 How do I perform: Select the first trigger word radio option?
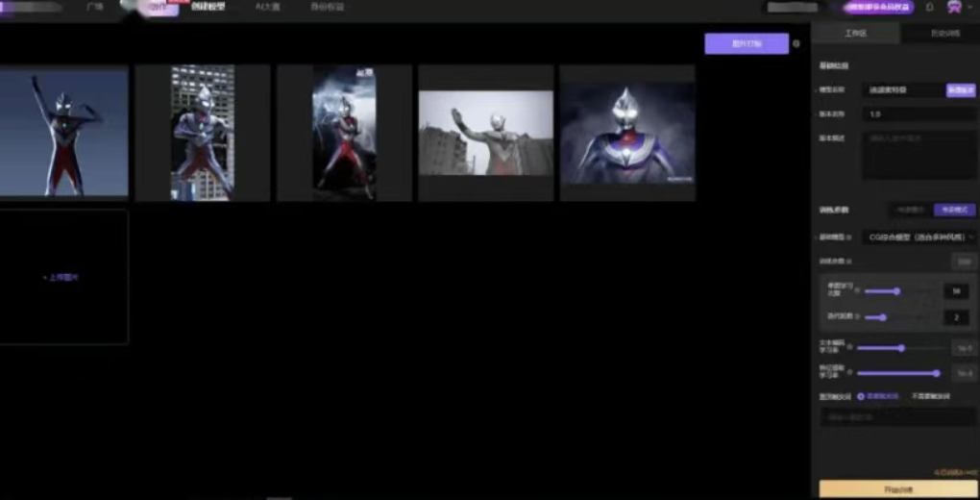[861, 396]
